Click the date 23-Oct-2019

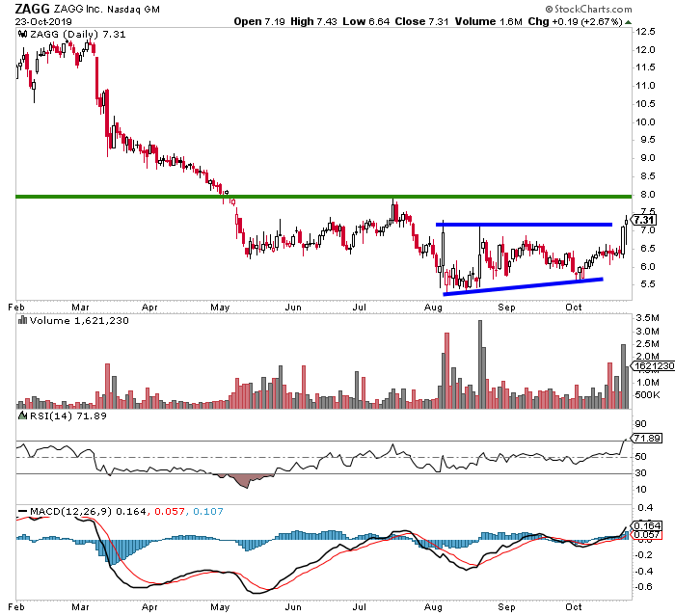[x=43, y=21]
